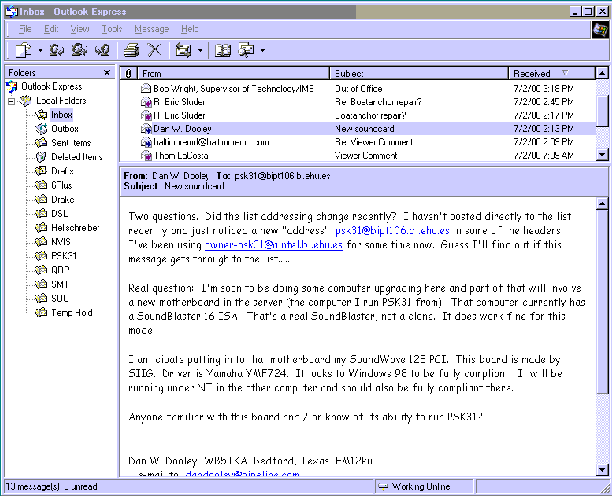
Task: Click the Reply toolbar icon
Action: click(57, 50)
